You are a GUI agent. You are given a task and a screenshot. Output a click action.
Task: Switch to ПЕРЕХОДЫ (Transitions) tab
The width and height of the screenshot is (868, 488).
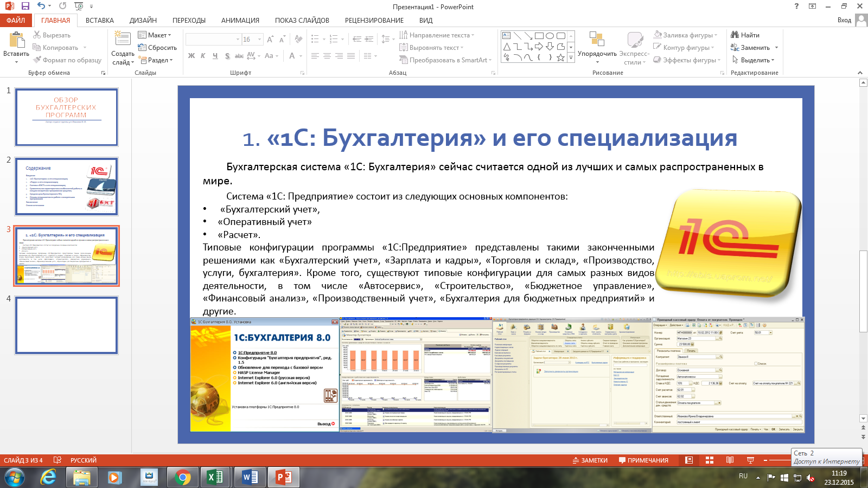[x=189, y=20]
